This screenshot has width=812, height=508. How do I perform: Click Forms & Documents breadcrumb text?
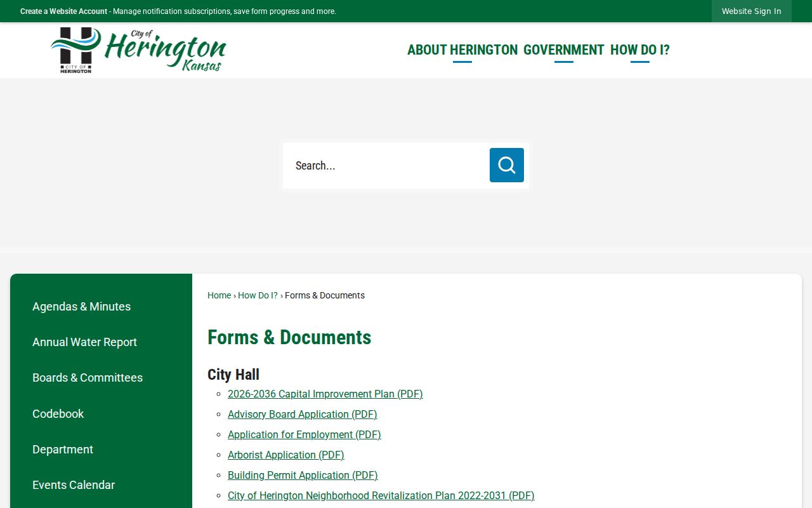pyautogui.click(x=325, y=295)
